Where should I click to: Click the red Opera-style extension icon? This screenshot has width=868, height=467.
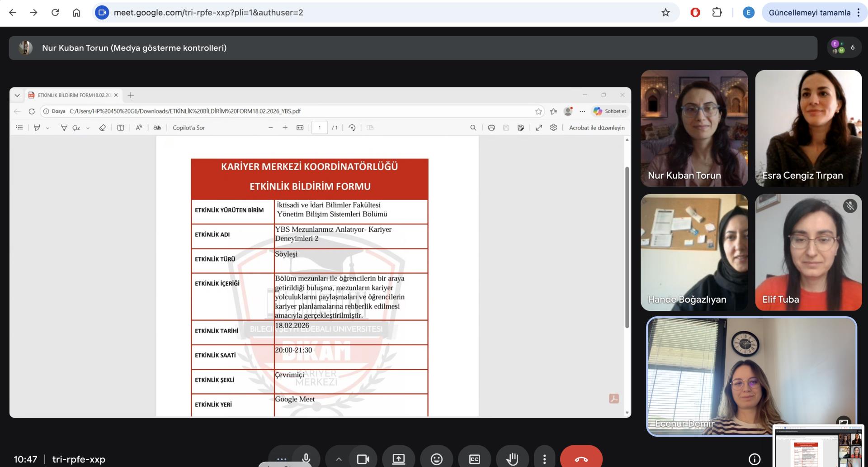695,13
